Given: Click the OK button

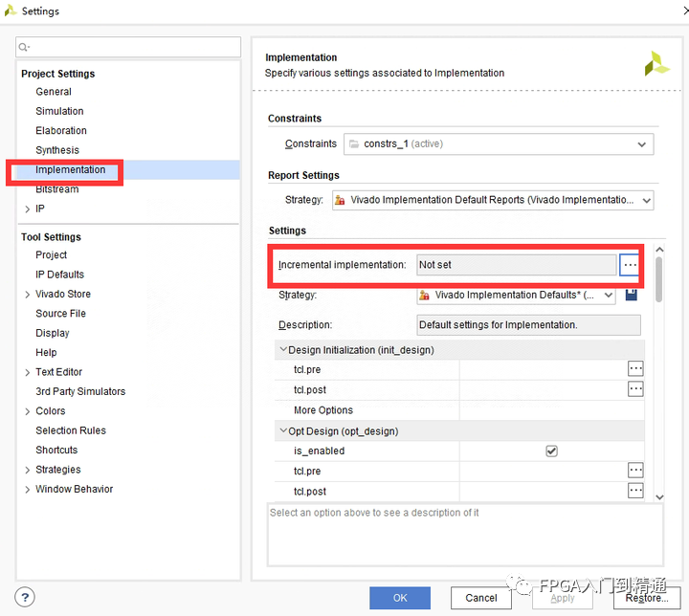Looking at the screenshot, I should coord(400,598).
